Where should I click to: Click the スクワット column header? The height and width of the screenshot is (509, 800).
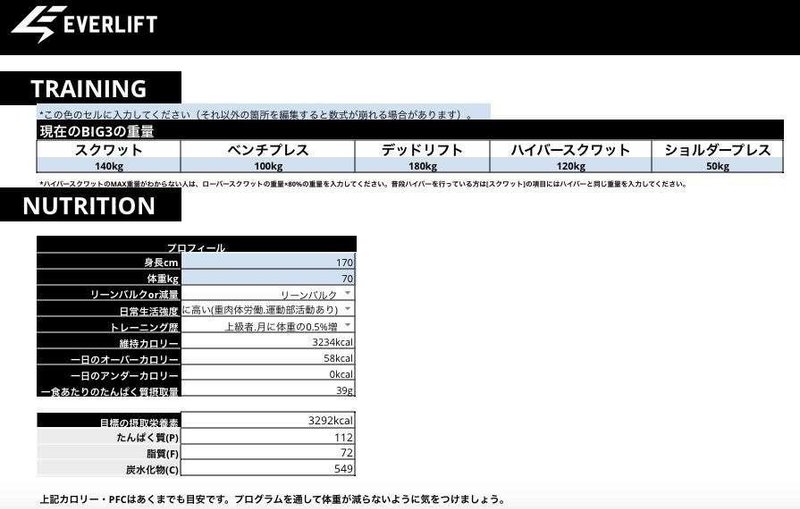point(109,149)
